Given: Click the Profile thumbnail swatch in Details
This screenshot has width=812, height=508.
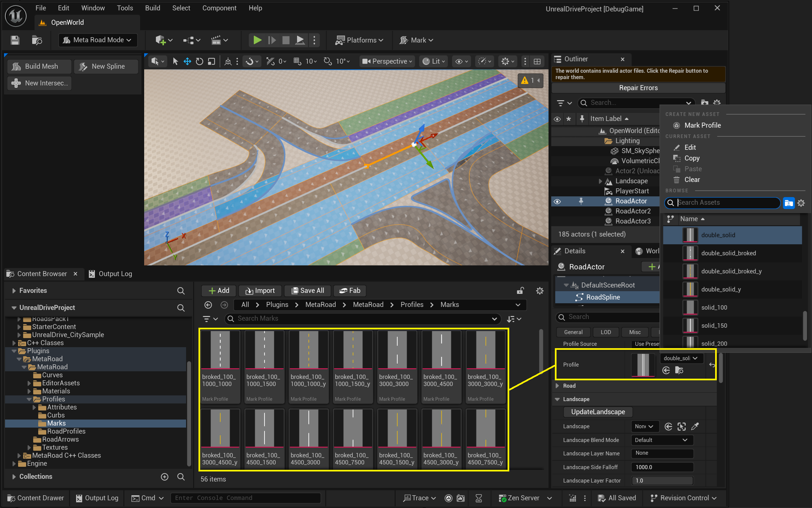Looking at the screenshot, I should (643, 365).
